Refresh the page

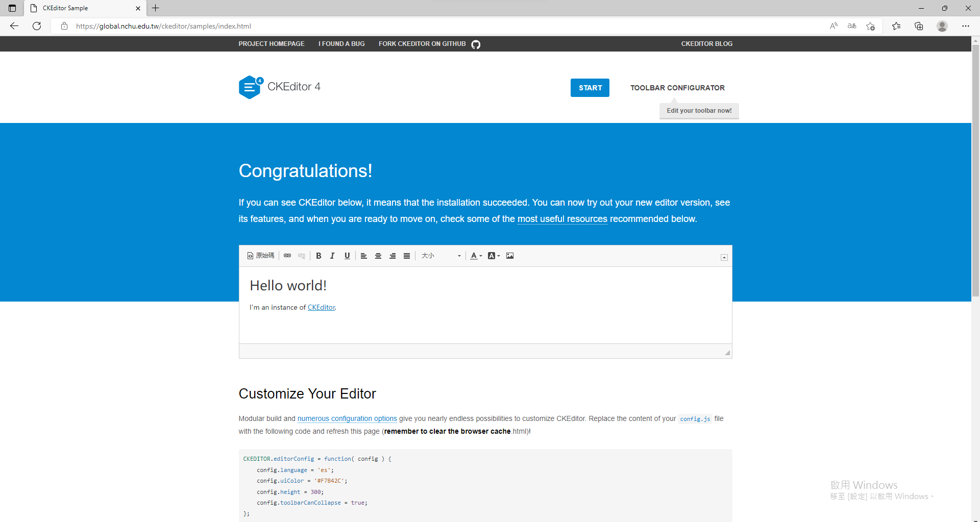point(37,26)
